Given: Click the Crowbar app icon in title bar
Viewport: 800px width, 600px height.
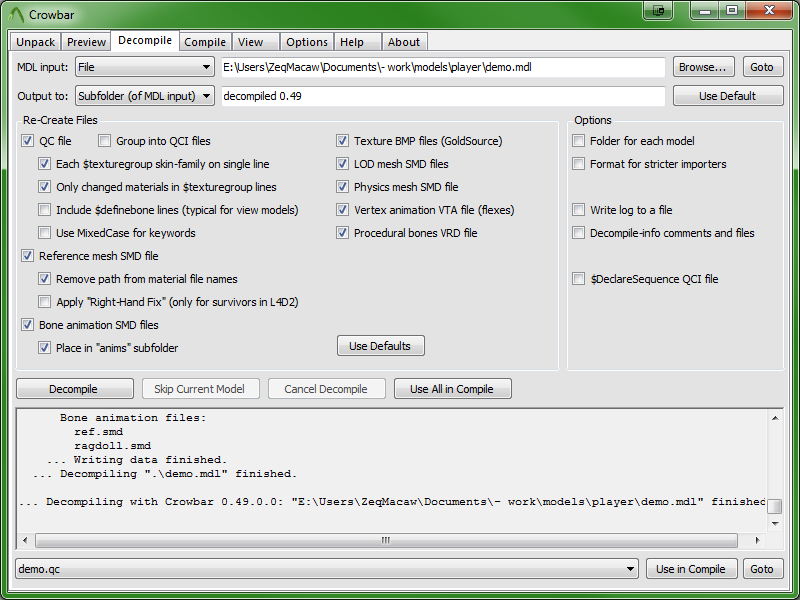Looking at the screenshot, I should pos(16,15).
